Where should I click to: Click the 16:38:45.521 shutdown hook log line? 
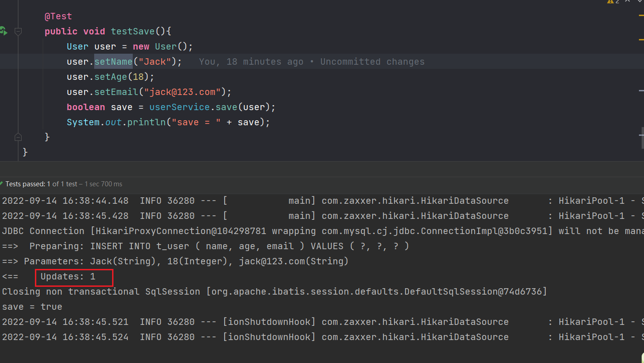click(322, 322)
